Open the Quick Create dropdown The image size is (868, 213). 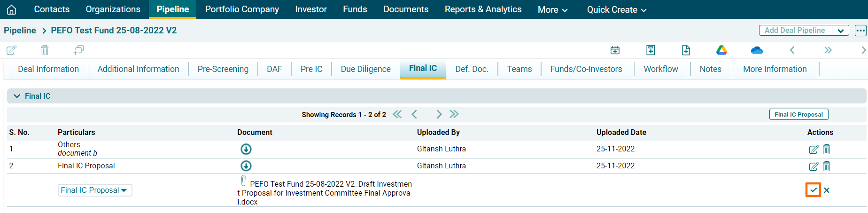[x=616, y=9]
